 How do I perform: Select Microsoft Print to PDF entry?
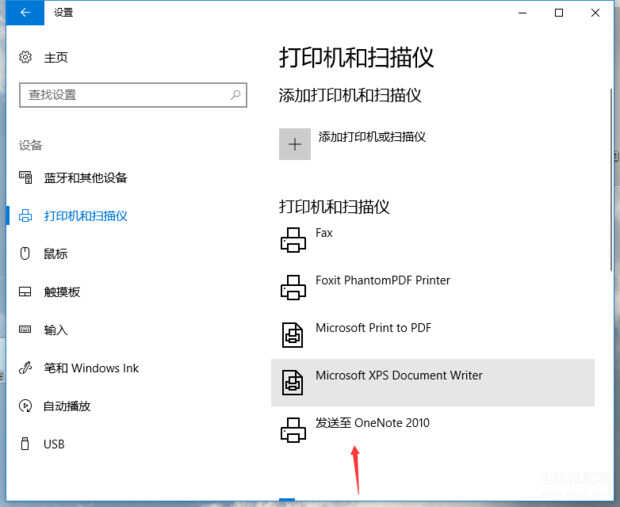coord(433,335)
